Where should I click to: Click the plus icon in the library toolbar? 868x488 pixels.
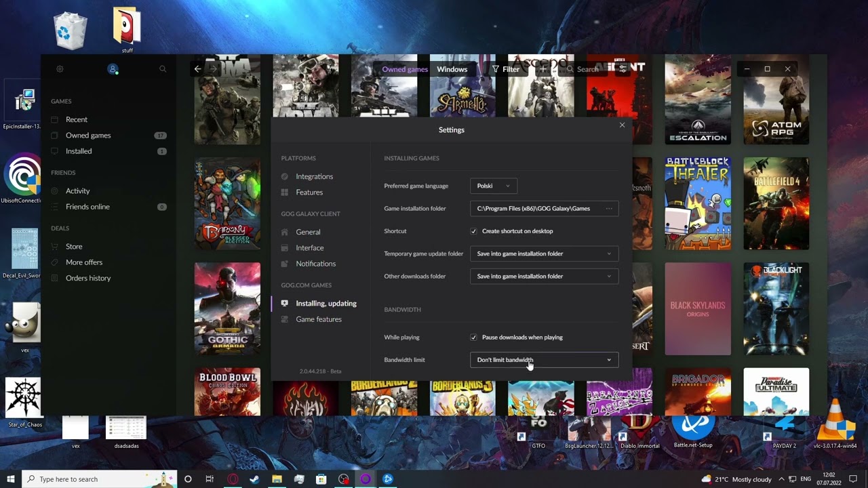click(x=543, y=69)
